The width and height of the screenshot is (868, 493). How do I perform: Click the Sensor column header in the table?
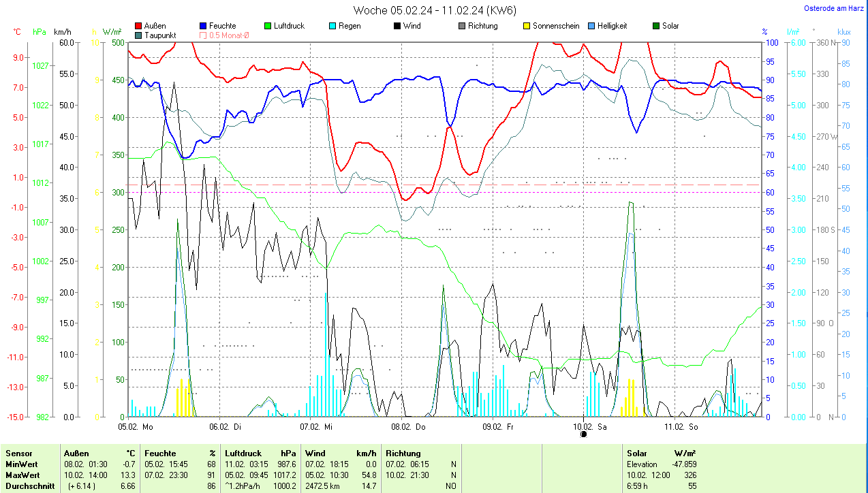(18, 454)
